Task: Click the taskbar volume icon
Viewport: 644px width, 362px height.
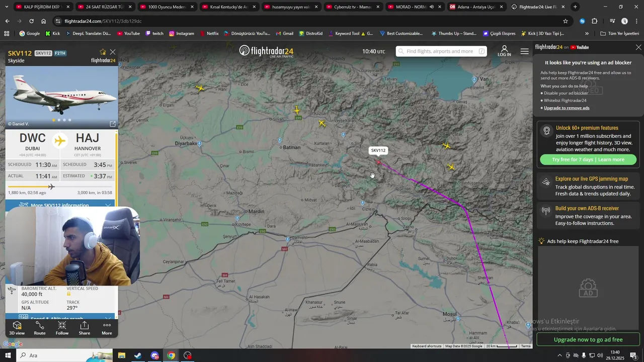Action: pos(599,355)
